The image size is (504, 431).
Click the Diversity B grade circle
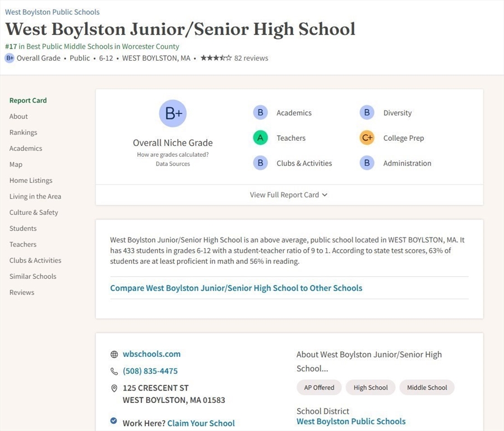pyautogui.click(x=367, y=113)
